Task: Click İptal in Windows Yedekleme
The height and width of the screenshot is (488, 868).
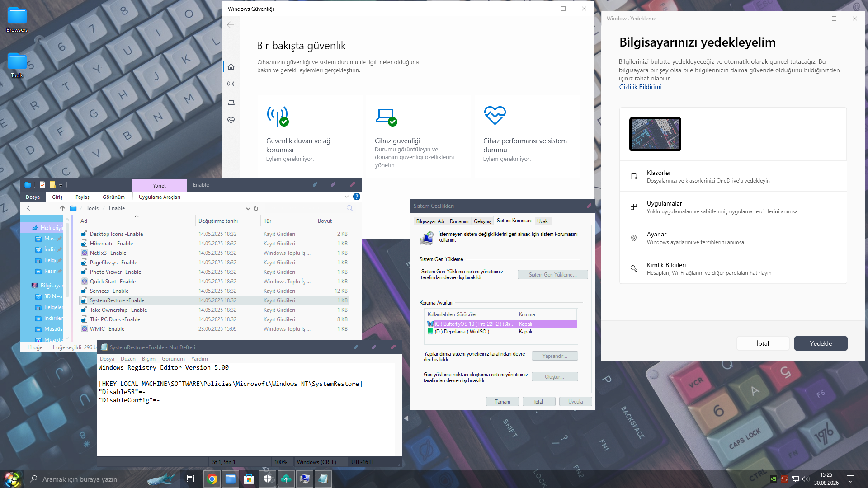Action: [763, 343]
